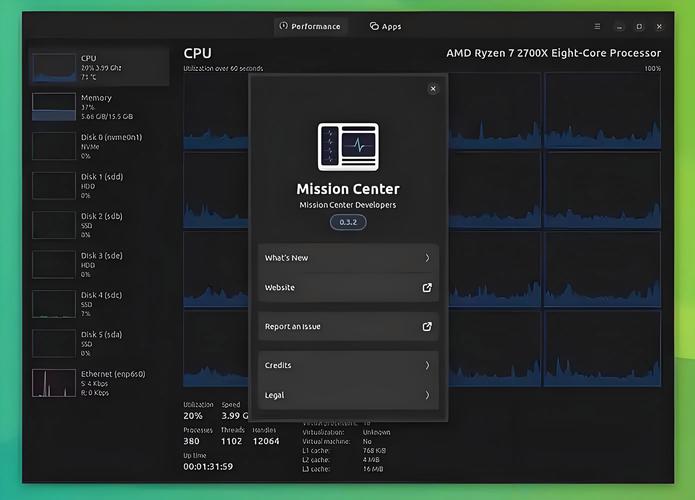Select Disk 4 (sdc) entry
This screenshot has height=500, width=695.
click(x=99, y=304)
